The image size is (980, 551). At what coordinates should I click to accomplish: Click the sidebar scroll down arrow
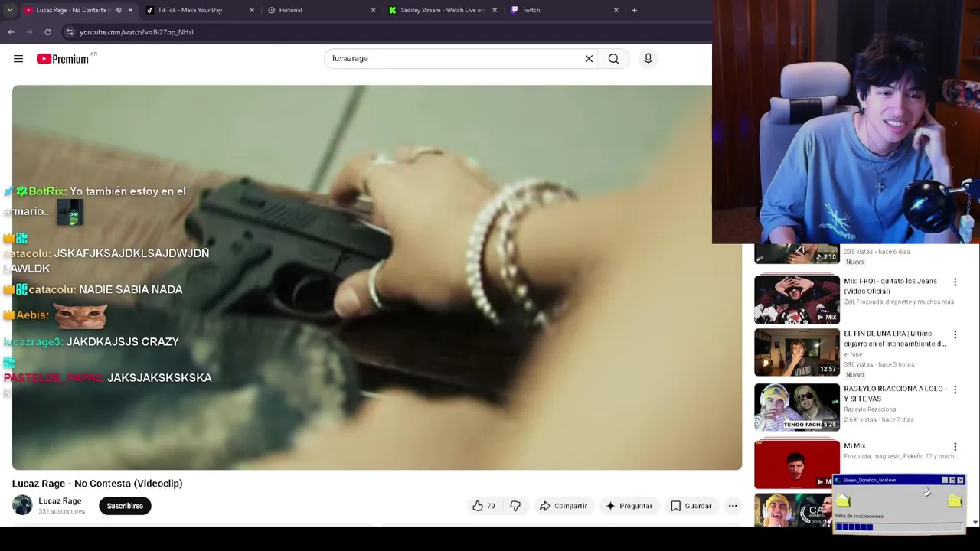(975, 522)
